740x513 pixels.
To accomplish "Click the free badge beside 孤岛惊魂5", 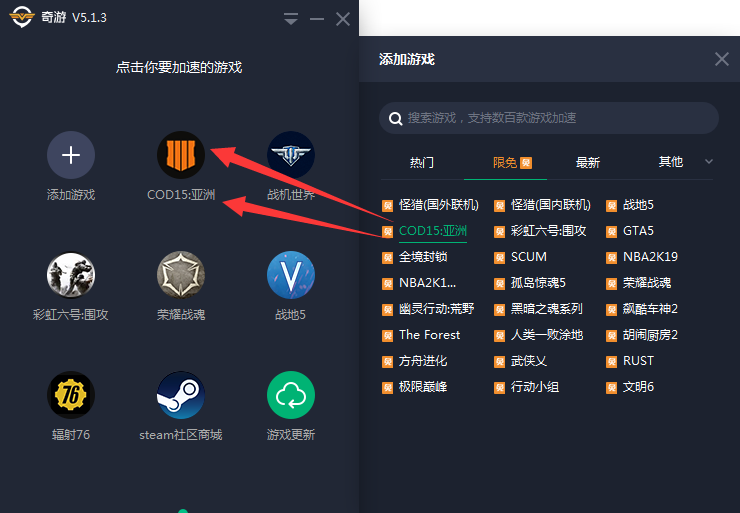I will click(499, 284).
